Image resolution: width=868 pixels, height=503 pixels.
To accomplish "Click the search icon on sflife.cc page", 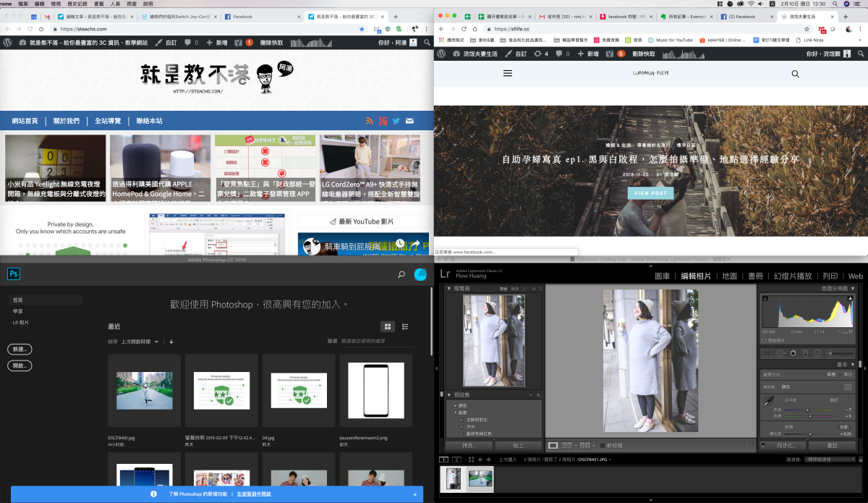I will point(796,74).
